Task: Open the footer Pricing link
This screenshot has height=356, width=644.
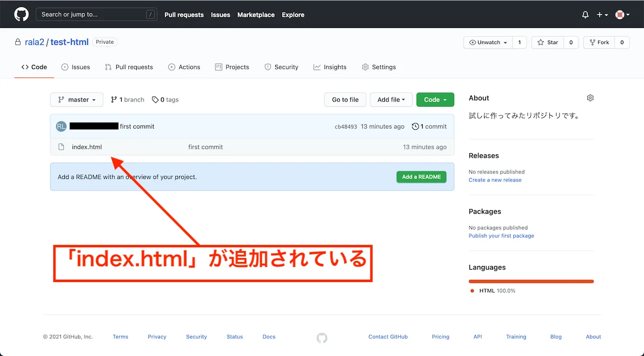Action: 440,337
